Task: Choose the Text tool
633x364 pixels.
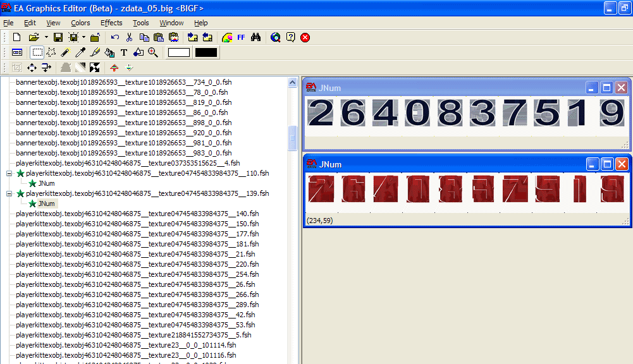Action: click(x=124, y=52)
